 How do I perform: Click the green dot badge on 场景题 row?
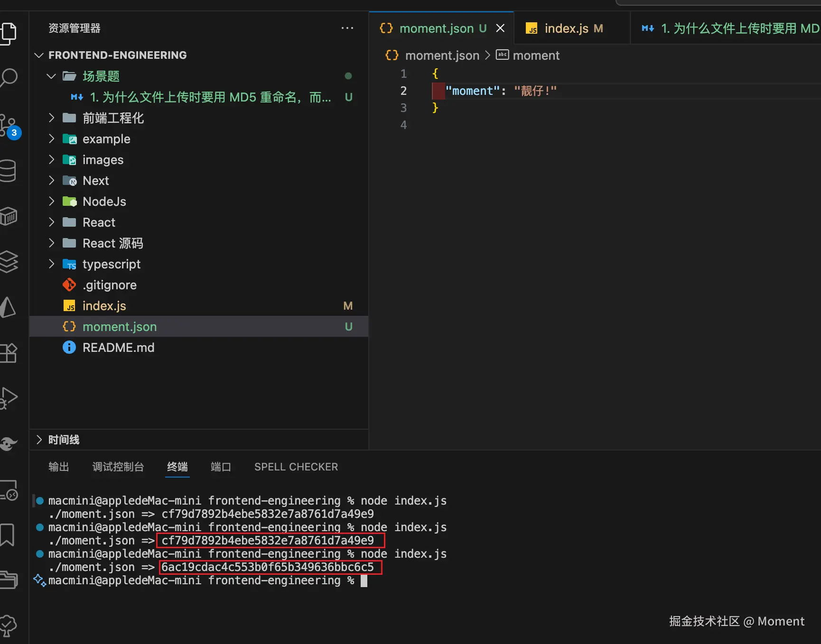coord(348,76)
